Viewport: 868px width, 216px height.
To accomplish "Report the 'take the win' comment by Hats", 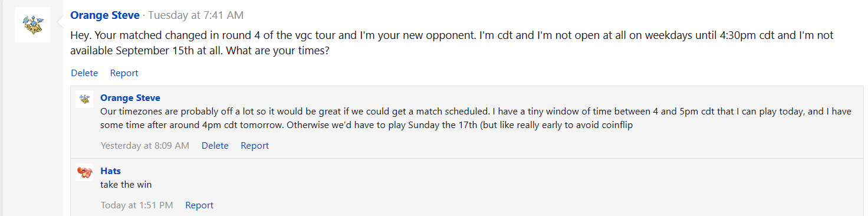I will point(199,205).
